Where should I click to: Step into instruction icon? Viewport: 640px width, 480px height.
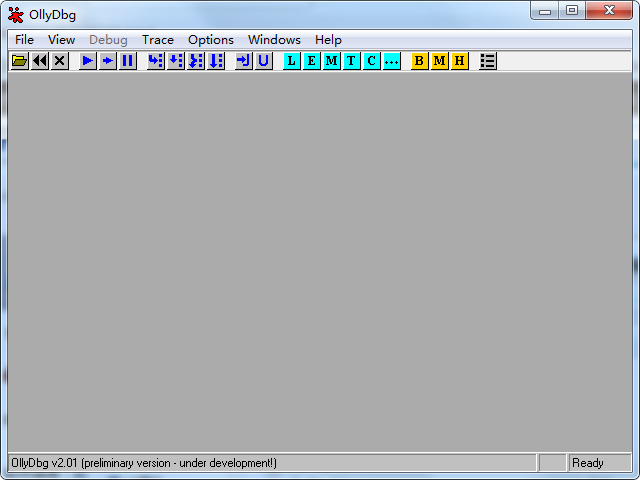coord(156,61)
